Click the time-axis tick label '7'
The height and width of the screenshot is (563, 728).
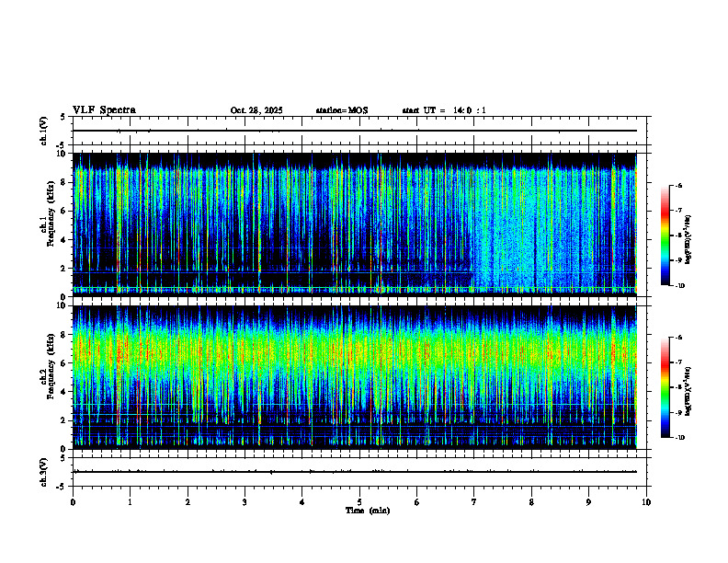pyautogui.click(x=474, y=502)
